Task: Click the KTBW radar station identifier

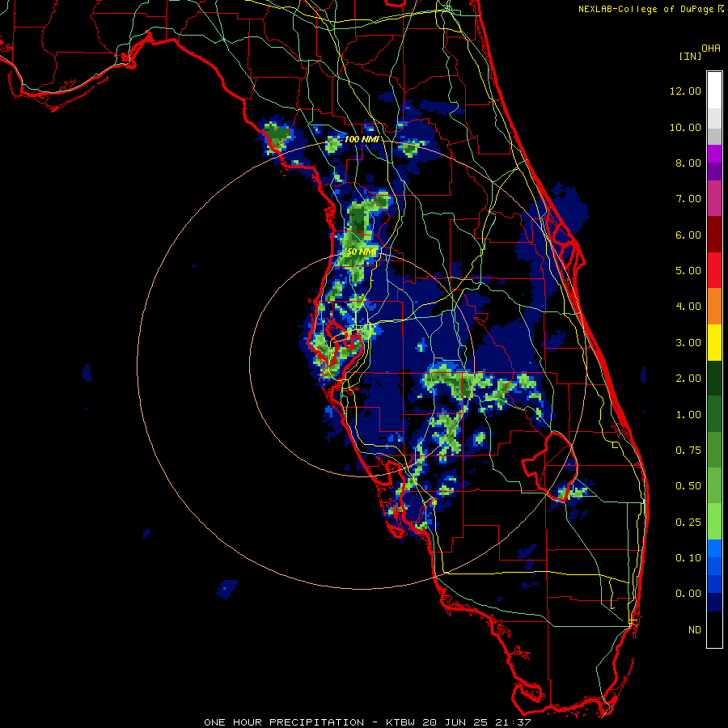Action: [x=400, y=722]
